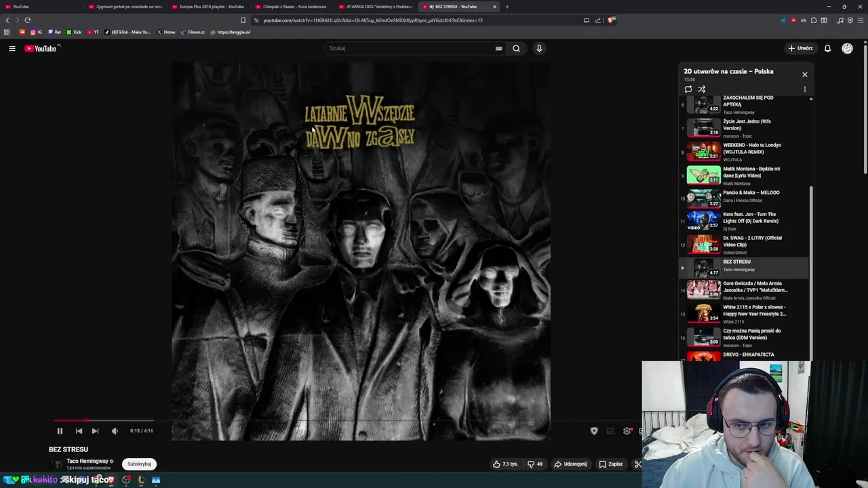This screenshot has width=868, height=488.
Task: Switch to the first YouTube browser tab
Action: tap(41, 7)
